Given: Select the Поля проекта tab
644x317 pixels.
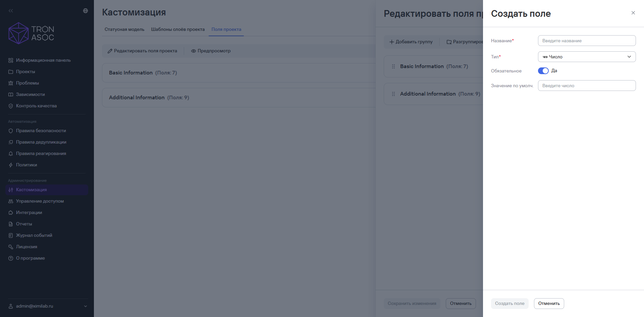Looking at the screenshot, I should pyautogui.click(x=226, y=30).
